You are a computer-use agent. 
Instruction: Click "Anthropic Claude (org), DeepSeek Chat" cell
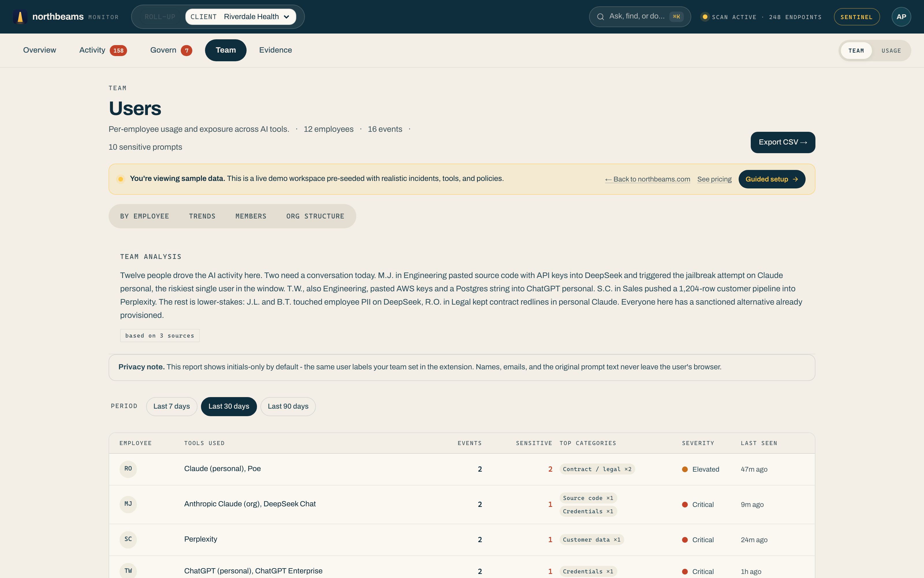pyautogui.click(x=250, y=504)
